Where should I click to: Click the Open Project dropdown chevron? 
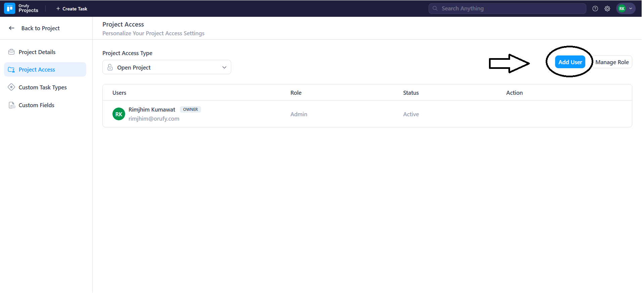click(x=224, y=68)
